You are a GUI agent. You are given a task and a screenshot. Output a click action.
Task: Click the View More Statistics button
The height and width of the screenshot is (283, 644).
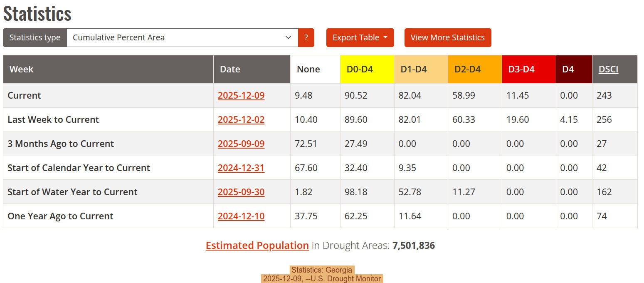tap(448, 37)
